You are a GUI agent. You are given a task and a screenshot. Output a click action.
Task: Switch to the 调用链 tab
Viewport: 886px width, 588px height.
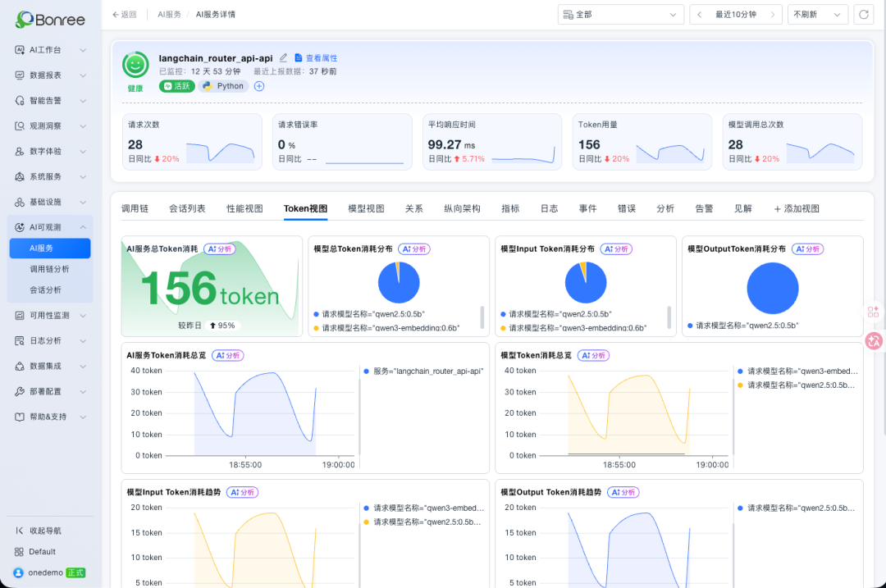135,209
